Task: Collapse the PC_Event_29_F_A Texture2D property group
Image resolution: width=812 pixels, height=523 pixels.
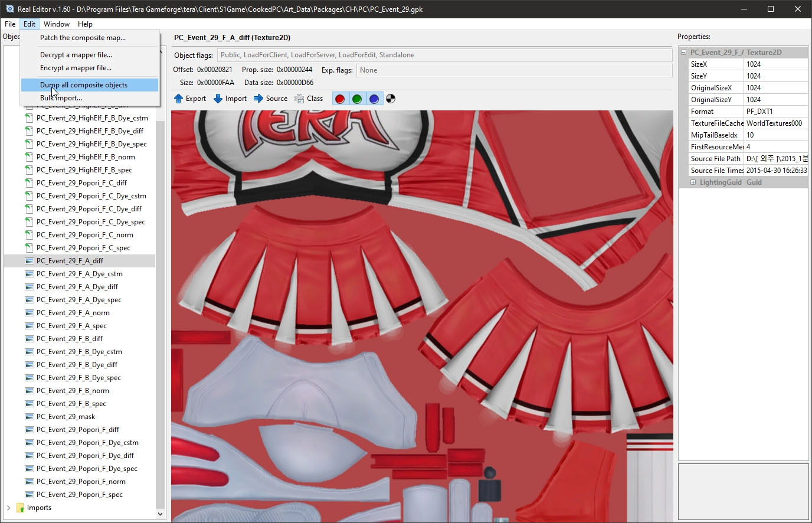Action: [x=684, y=53]
